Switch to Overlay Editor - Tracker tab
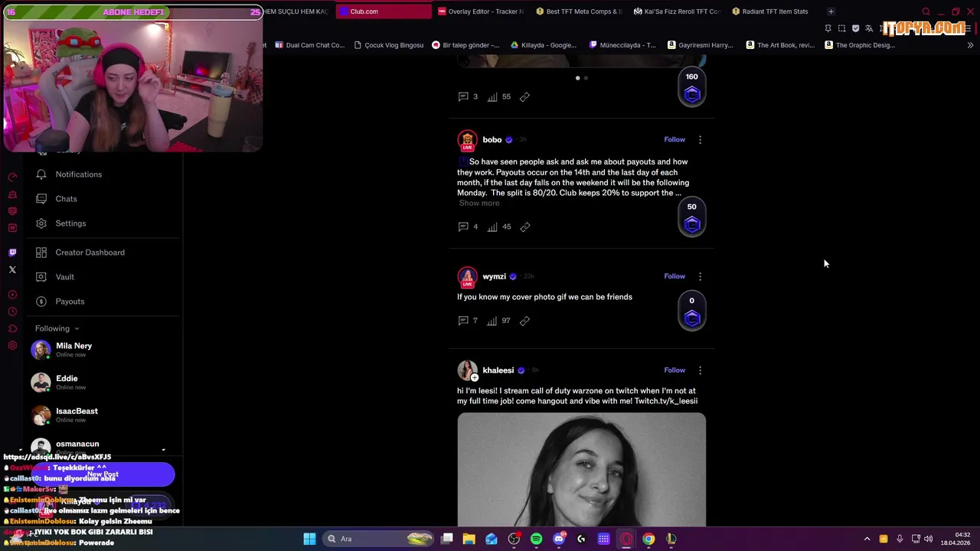Viewport: 980px width, 551px height. (482, 11)
